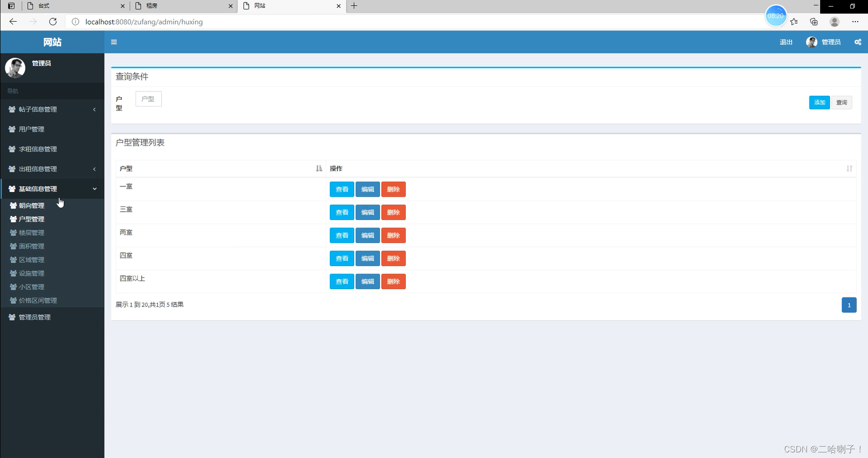Click 查看 for the 四室 row
Image resolution: width=868 pixels, height=458 pixels.
coord(342,259)
